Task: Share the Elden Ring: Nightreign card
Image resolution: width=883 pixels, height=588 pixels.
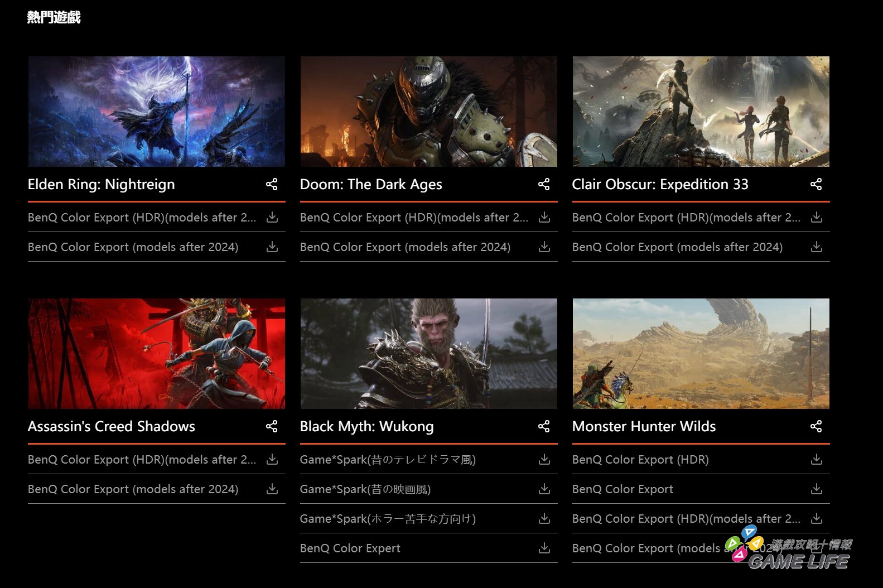Action: point(272,184)
